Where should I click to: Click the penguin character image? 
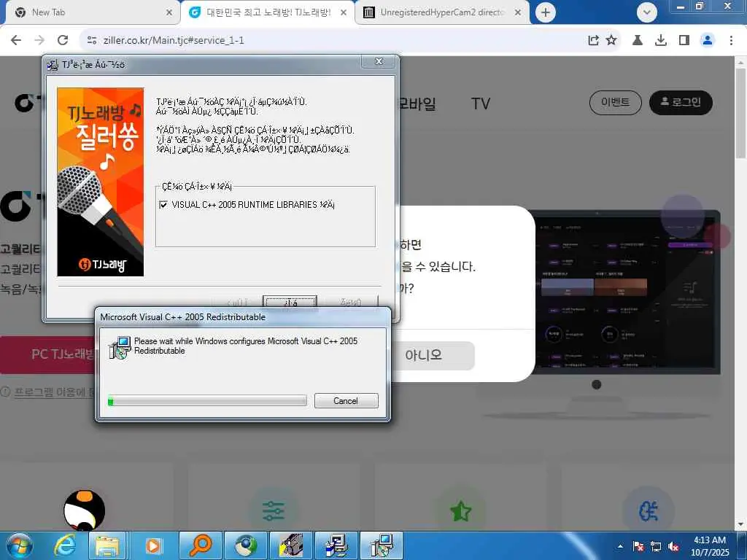pyautogui.click(x=85, y=510)
